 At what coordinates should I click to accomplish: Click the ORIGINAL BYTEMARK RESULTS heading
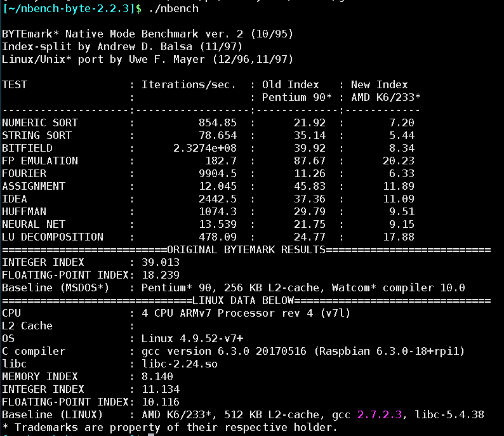coord(246,249)
